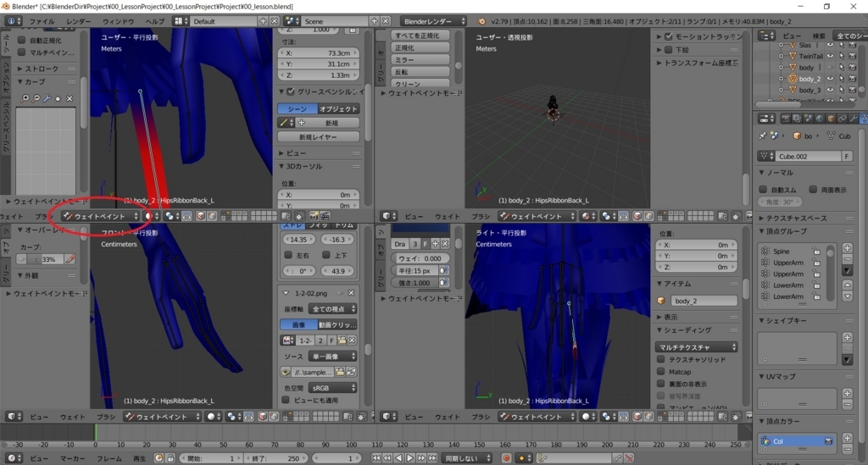The image size is (868, 465).
Task: Jump to timeline start frame button
Action: click(376, 458)
